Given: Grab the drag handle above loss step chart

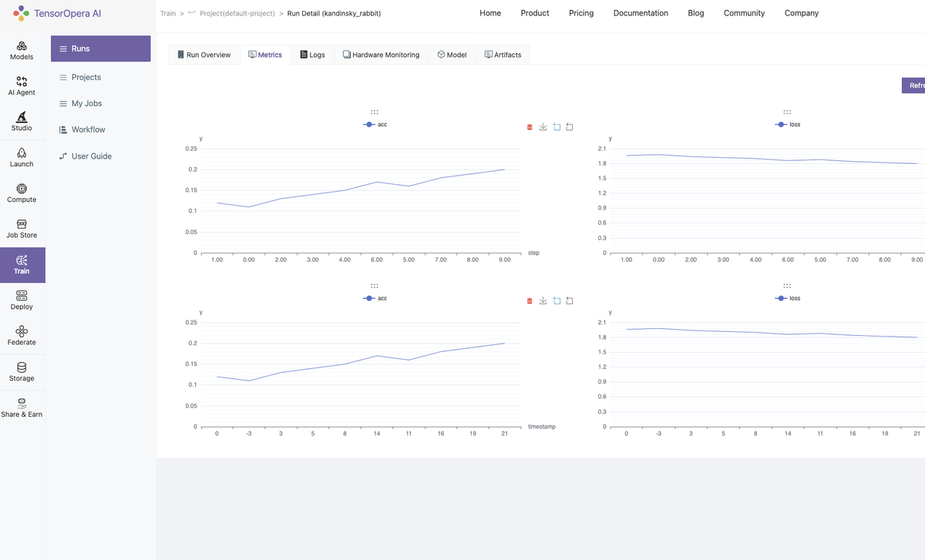Looking at the screenshot, I should pyautogui.click(x=787, y=112).
